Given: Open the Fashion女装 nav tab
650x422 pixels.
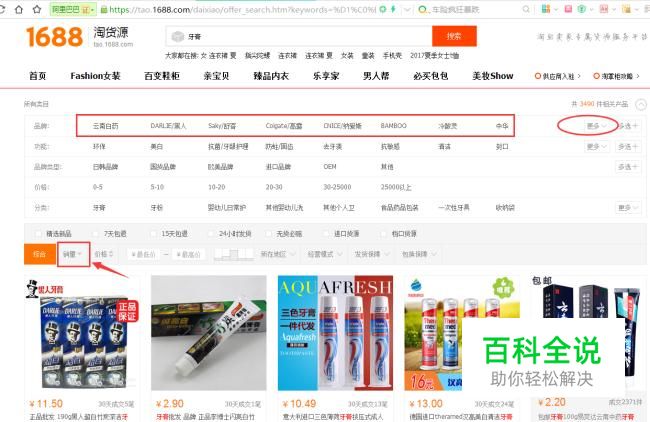Looking at the screenshot, I should point(95,76).
